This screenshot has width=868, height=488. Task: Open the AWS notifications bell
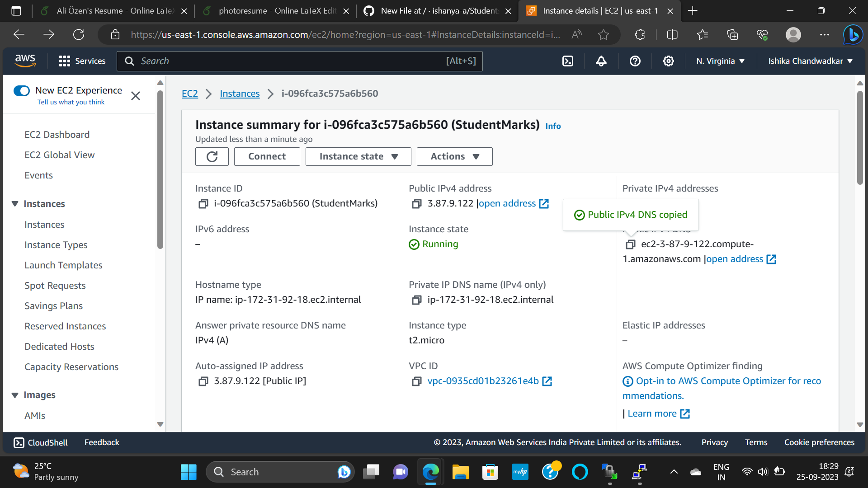(x=601, y=61)
